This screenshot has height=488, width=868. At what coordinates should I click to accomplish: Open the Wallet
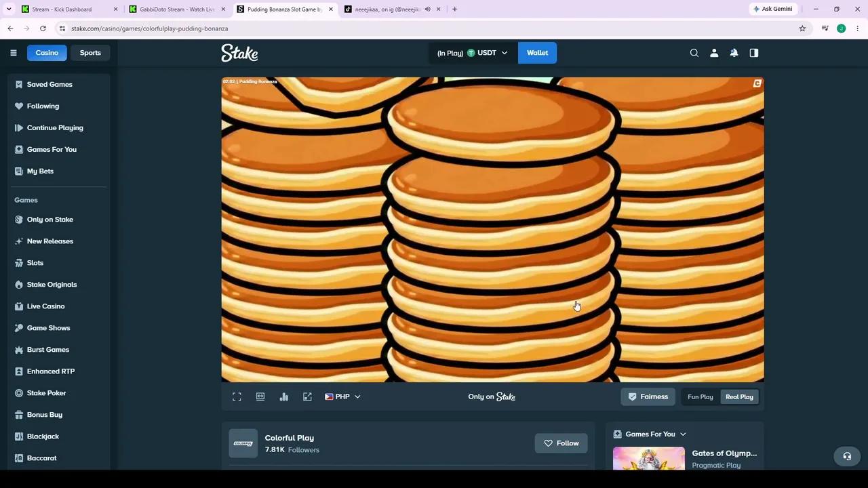(537, 53)
